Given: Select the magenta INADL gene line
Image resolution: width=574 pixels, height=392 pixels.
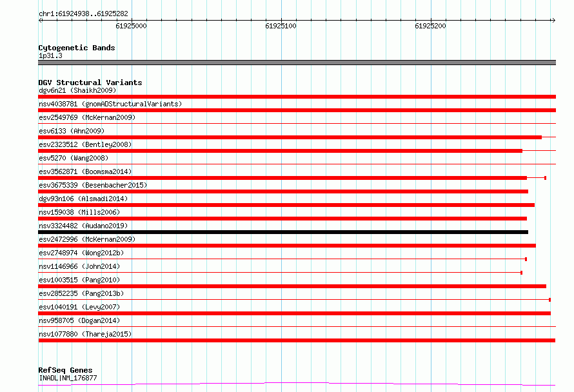Looking at the screenshot, I should coord(297,384).
